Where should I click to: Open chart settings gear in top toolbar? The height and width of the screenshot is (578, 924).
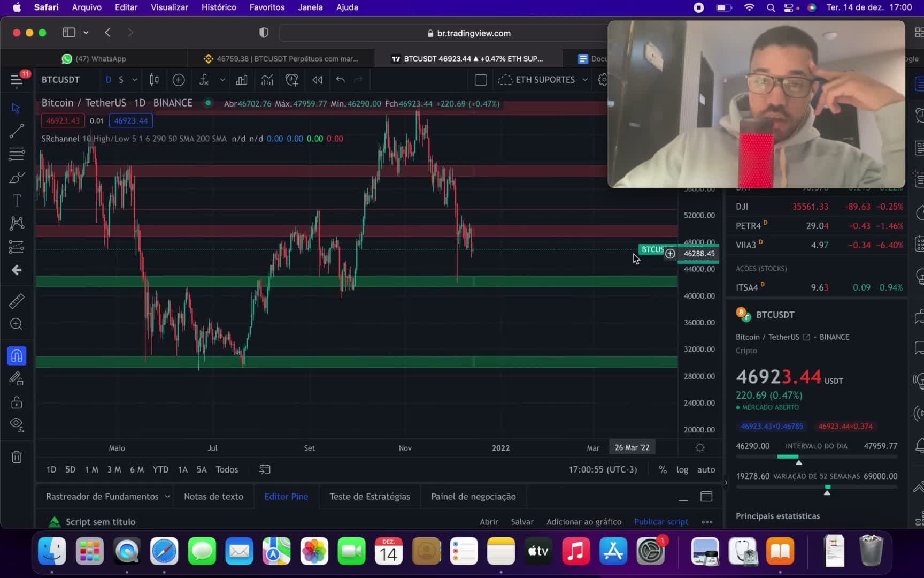(603, 80)
